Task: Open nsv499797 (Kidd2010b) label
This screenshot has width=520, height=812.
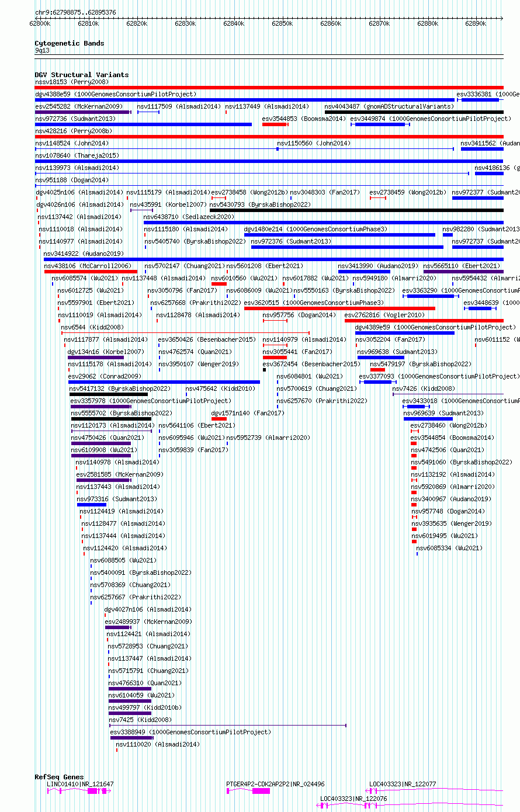Action: pyautogui.click(x=145, y=707)
